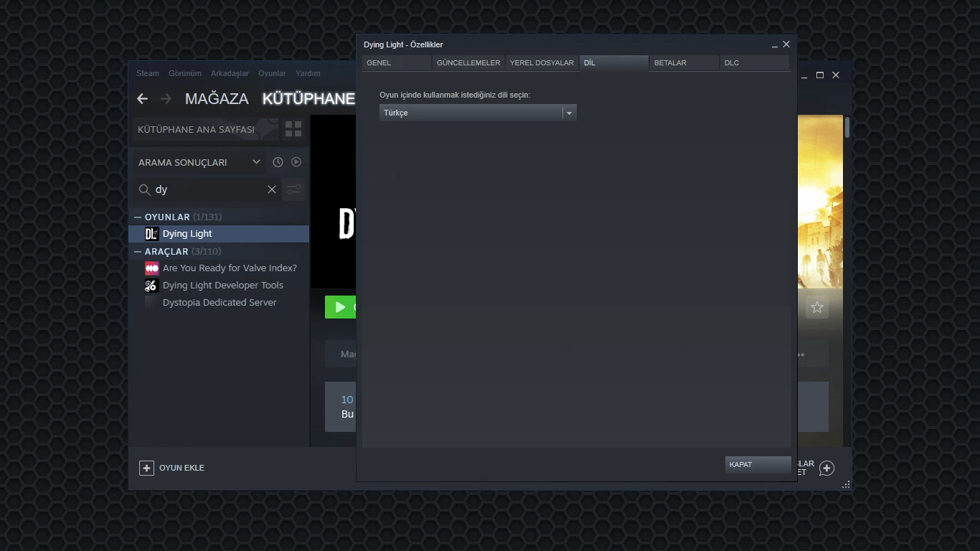
Task: Go to the BETALAR tab
Action: click(684, 63)
